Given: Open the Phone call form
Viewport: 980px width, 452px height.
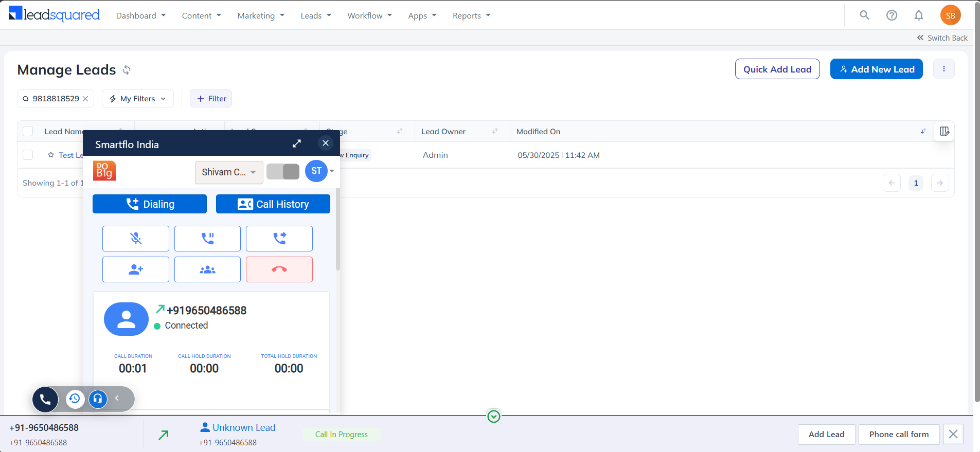Looking at the screenshot, I should pyautogui.click(x=899, y=434).
